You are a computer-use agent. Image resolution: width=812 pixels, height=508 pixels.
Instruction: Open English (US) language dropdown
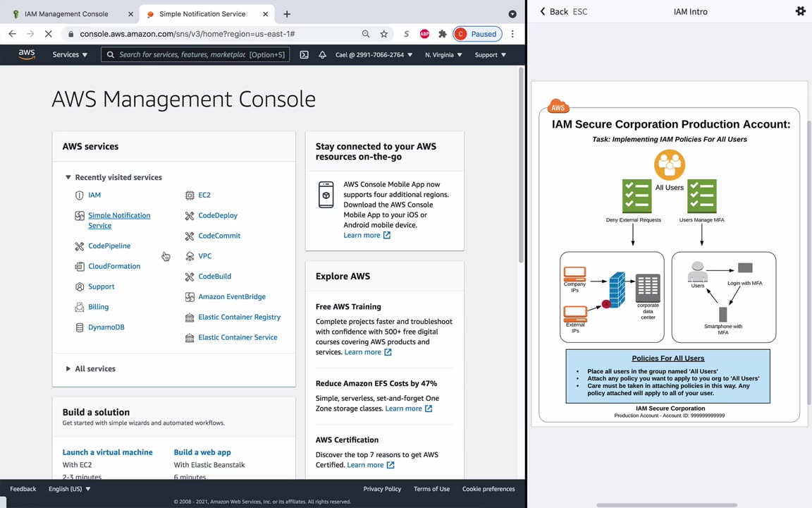pyautogui.click(x=69, y=489)
